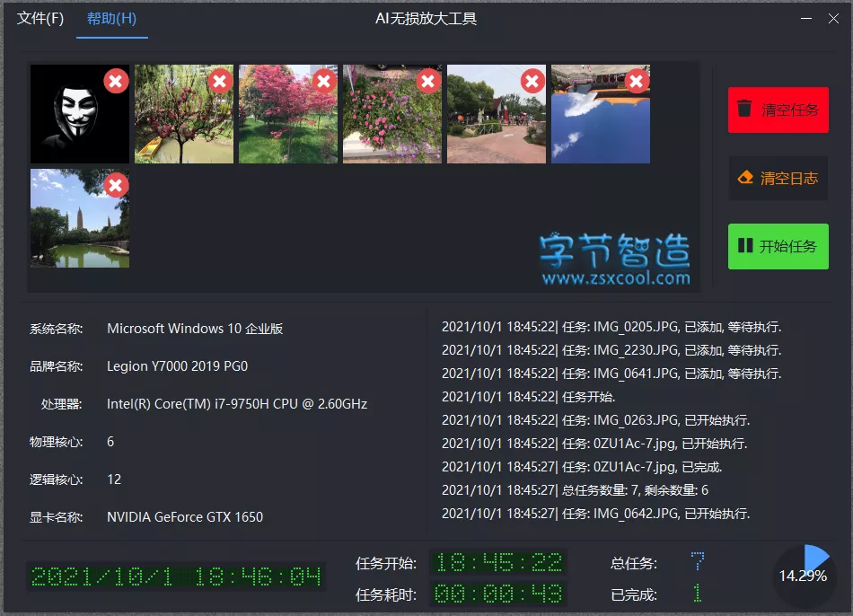853x616 pixels.
Task: Minimize the AI无损放大工具 window
Action: click(x=806, y=19)
